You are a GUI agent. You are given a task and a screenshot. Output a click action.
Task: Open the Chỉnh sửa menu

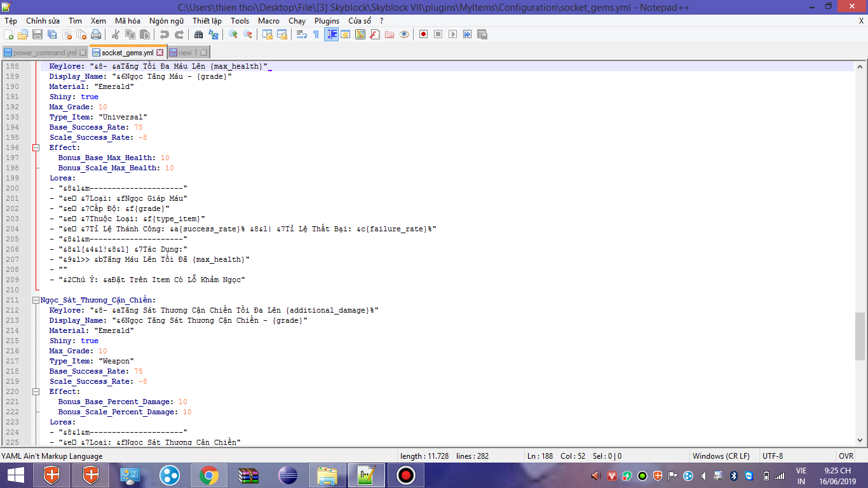43,21
